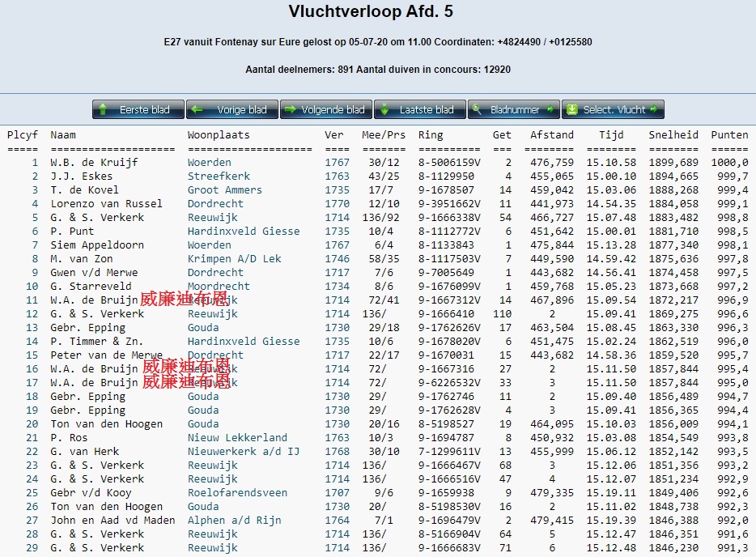Image resolution: width=756 pixels, height=557 pixels.
Task: Open Woerden link in W.B. de Kruijf row
Action: pos(210,163)
